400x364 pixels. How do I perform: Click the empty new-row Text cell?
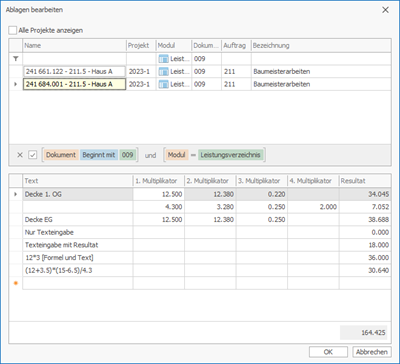pos(78,283)
